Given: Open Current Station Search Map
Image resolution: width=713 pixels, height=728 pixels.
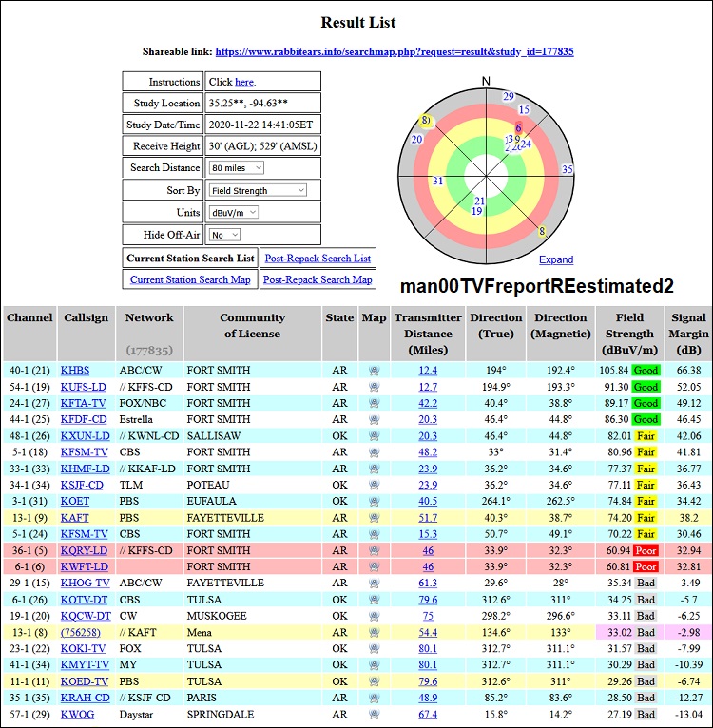Looking at the screenshot, I should pos(190,279).
